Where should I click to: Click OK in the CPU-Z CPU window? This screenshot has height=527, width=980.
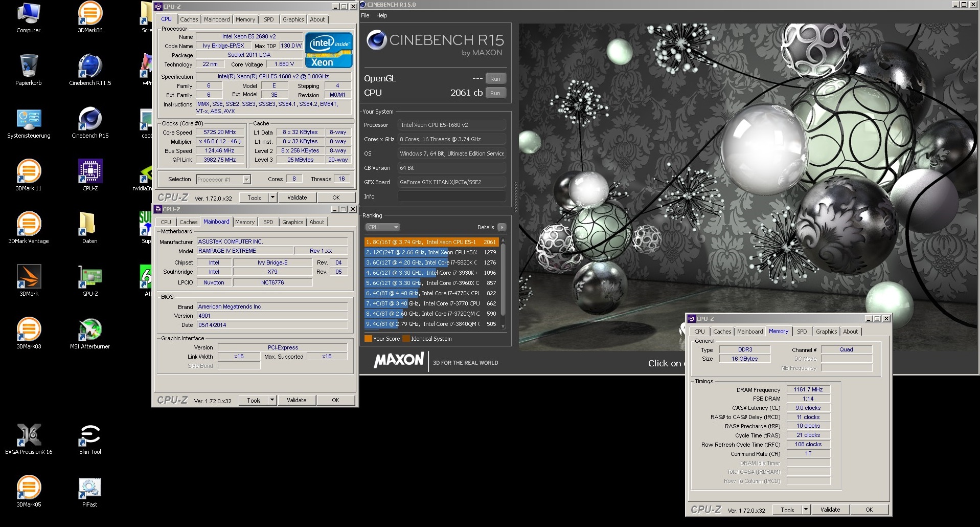click(x=336, y=197)
